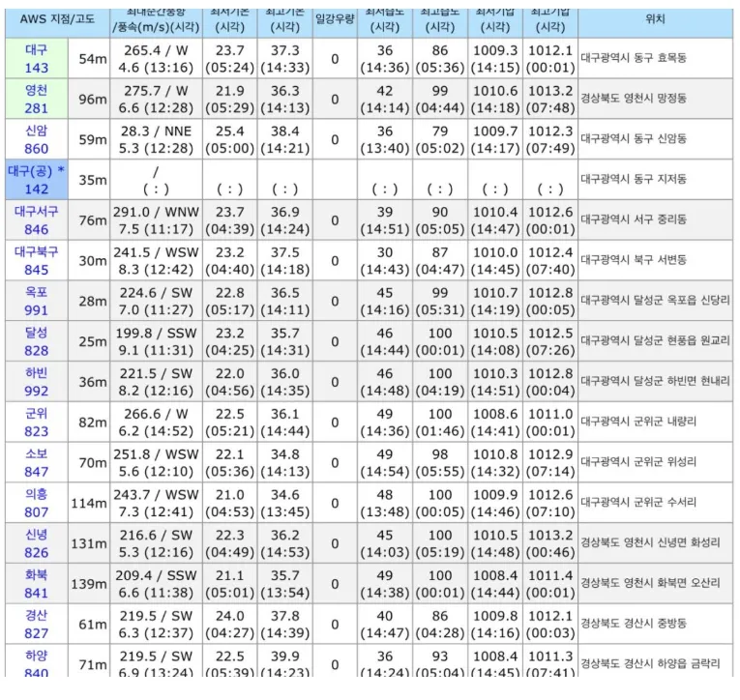Viewport: 740px width, 700px height.
Task: Select the location '경상북도 영천시 신녕면 화성리'
Action: [650, 542]
